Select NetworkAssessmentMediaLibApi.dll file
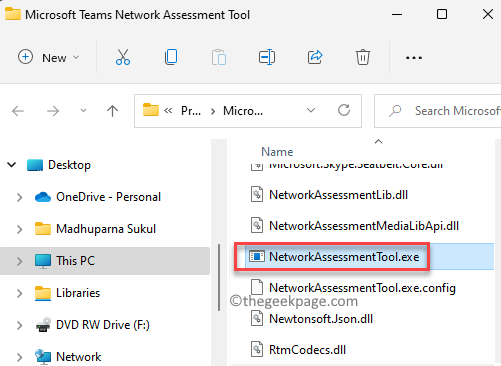This screenshot has width=501, height=366. 364,226
